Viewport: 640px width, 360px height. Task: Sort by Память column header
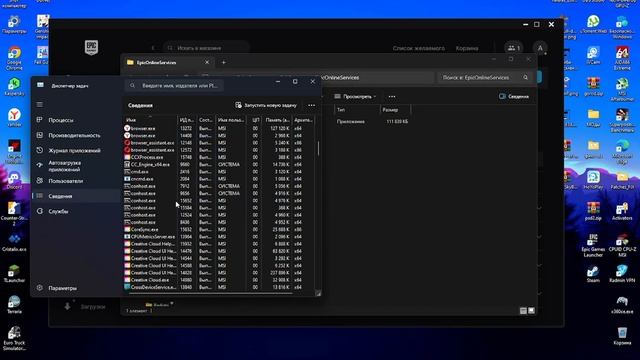point(277,120)
